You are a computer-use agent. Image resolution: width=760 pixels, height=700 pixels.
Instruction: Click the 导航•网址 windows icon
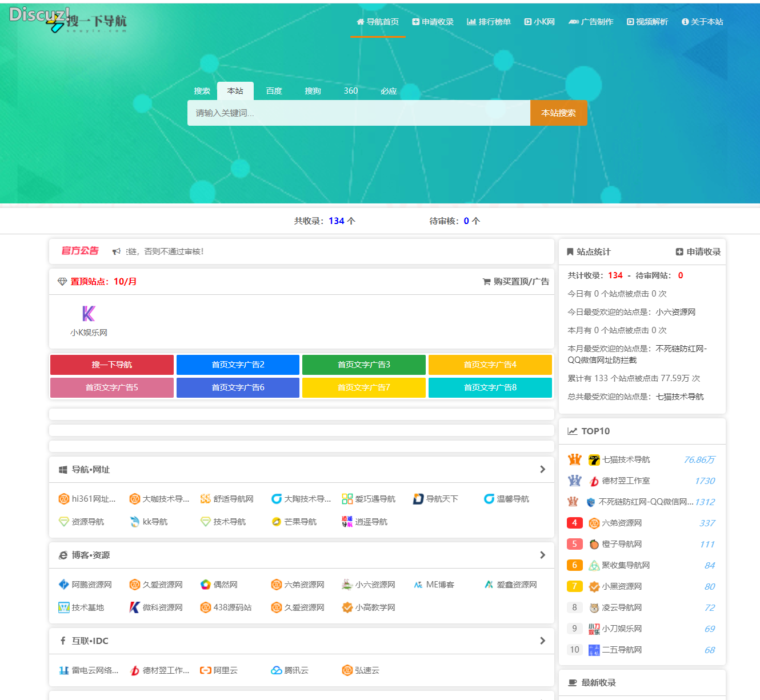(x=63, y=470)
